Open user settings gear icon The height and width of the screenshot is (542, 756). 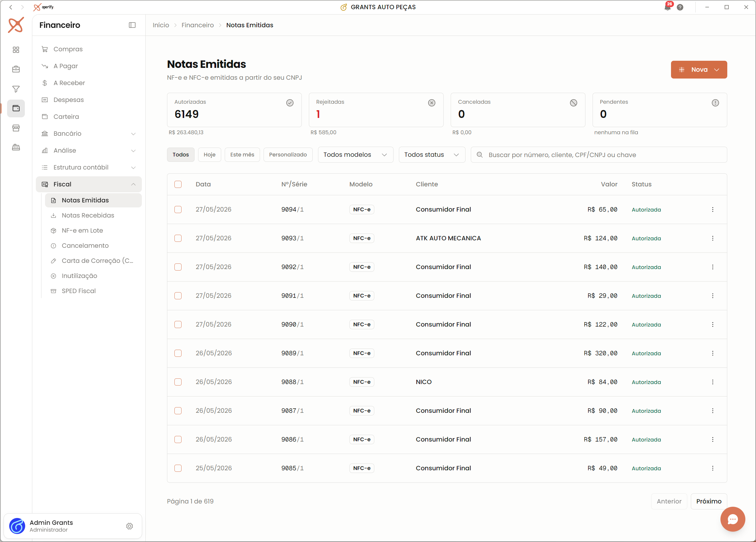click(130, 526)
